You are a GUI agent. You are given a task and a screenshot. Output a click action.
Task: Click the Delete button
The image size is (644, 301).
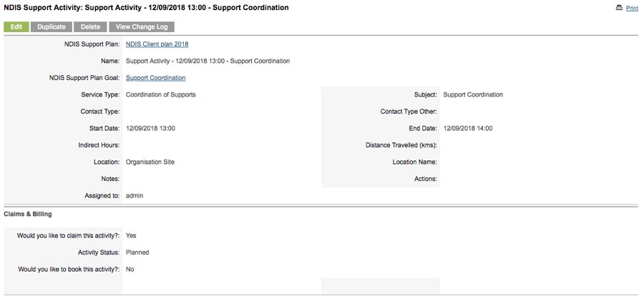(x=90, y=26)
